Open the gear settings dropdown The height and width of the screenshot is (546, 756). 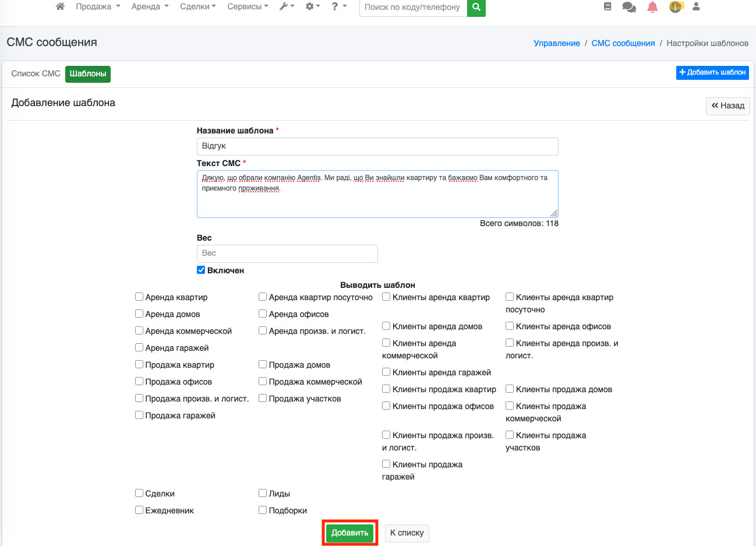pos(313,7)
